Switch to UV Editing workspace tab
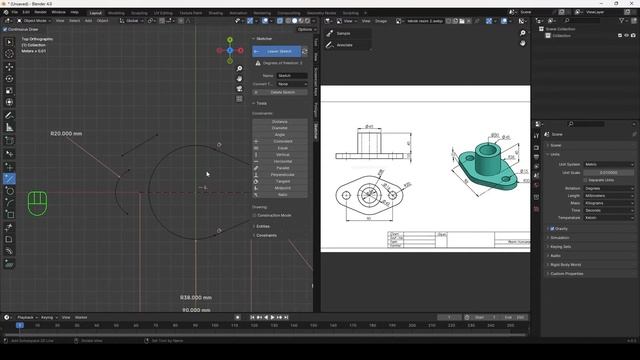 (163, 13)
